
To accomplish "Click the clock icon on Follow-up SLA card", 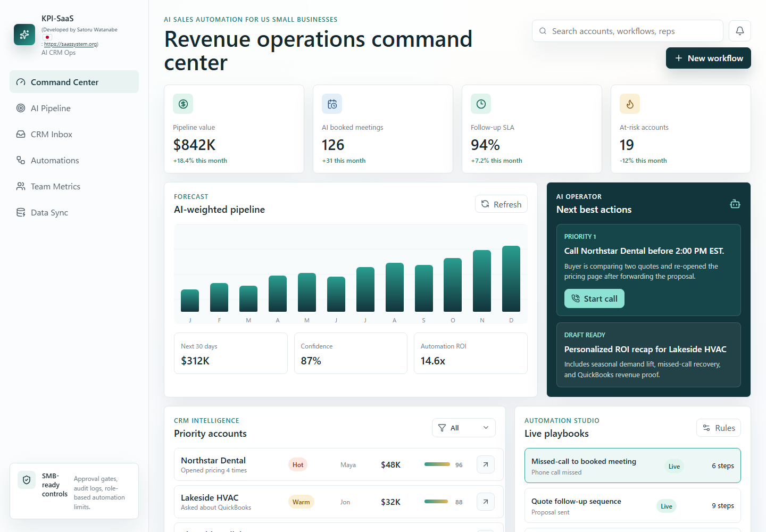I will pyautogui.click(x=481, y=104).
